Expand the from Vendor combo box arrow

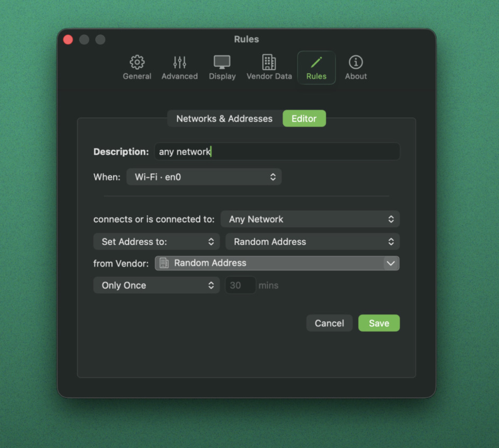click(391, 263)
